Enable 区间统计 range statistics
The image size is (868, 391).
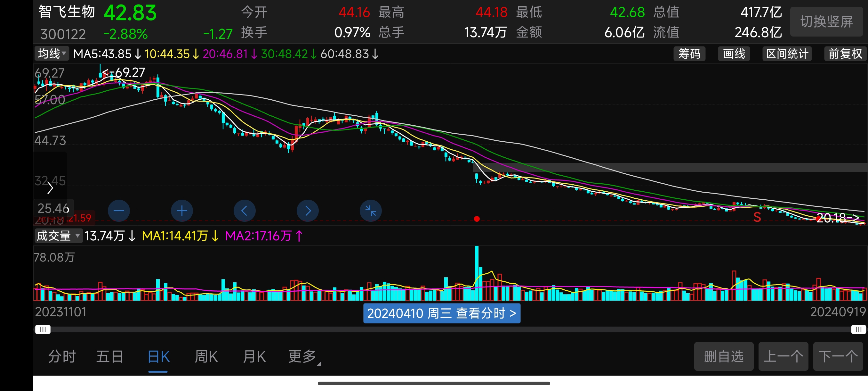coord(787,54)
